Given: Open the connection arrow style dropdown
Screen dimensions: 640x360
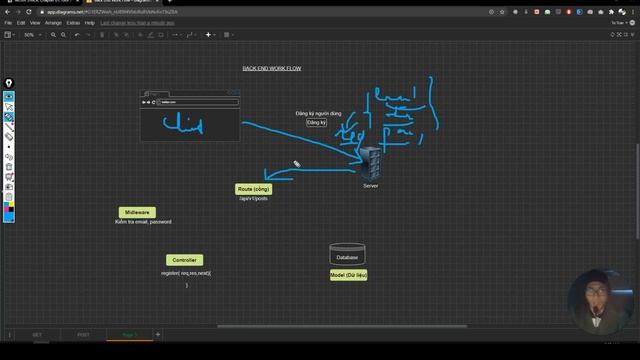Looking at the screenshot, I should point(176,35).
